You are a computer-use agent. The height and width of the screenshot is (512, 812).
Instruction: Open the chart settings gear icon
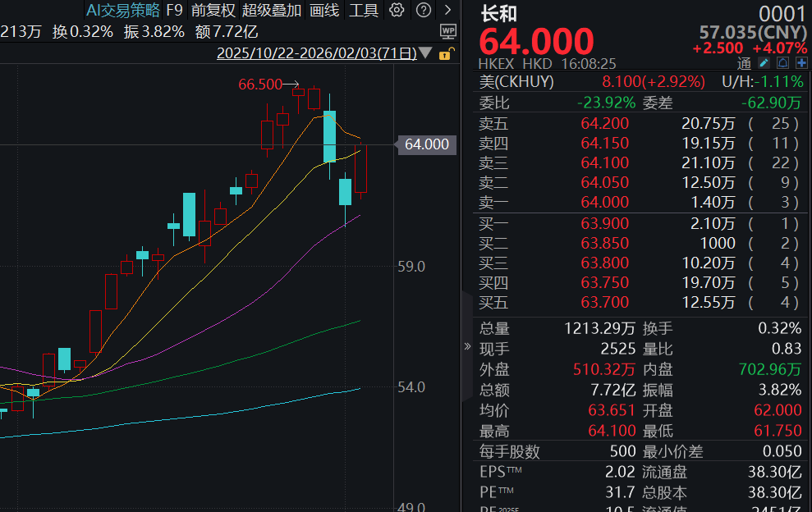point(396,11)
